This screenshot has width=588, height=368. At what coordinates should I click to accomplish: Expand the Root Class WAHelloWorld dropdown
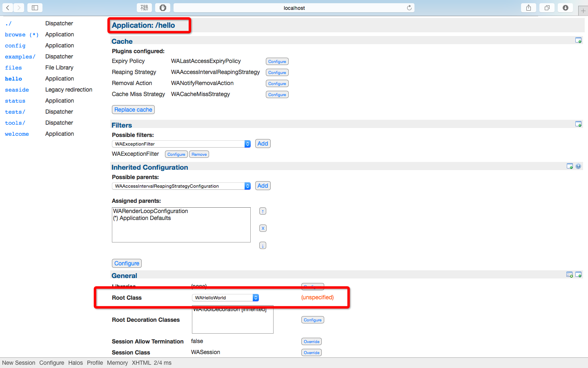tap(225, 298)
